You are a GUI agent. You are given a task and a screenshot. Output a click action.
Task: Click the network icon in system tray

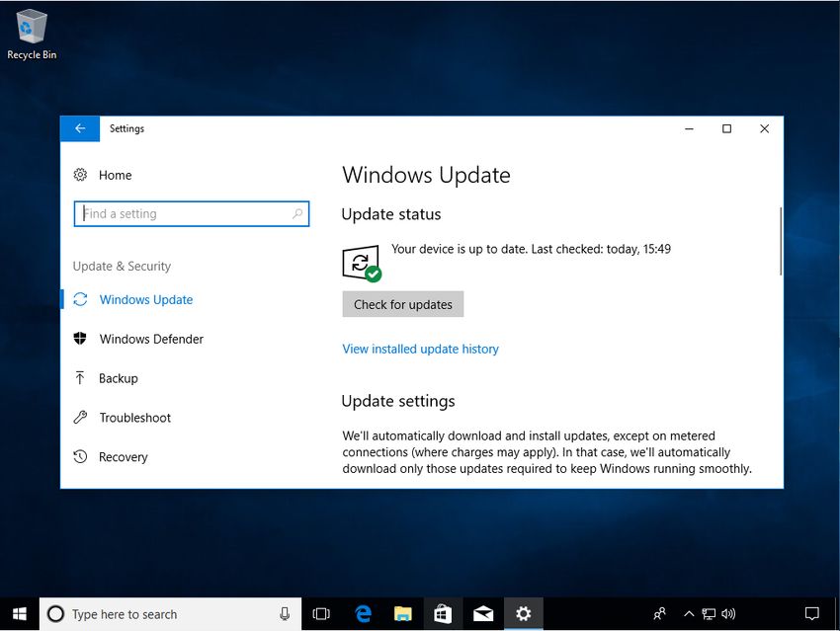click(x=709, y=614)
